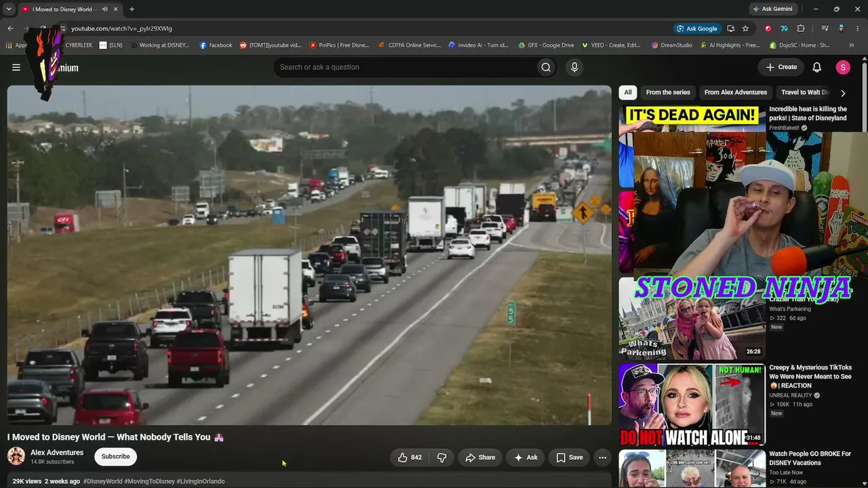Open the FreshBaked! channel name

tap(785, 127)
